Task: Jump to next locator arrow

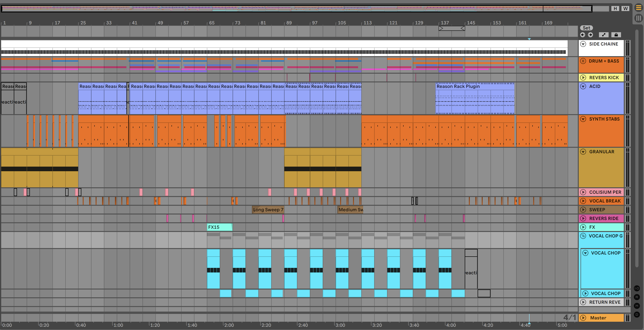Action: tap(590, 35)
